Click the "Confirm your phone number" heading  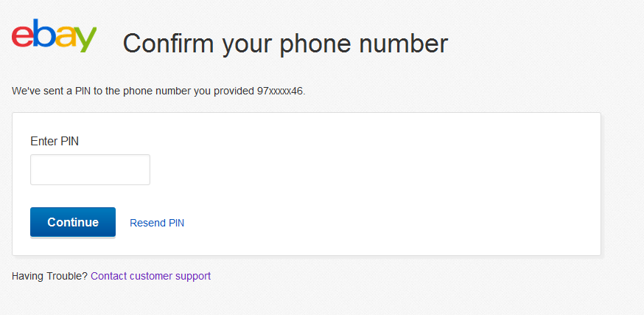pos(285,44)
